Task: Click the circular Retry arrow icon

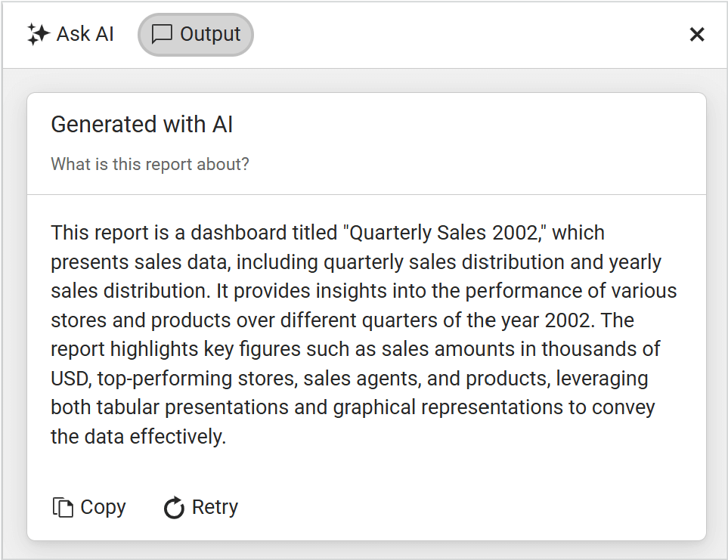Action: click(x=175, y=507)
